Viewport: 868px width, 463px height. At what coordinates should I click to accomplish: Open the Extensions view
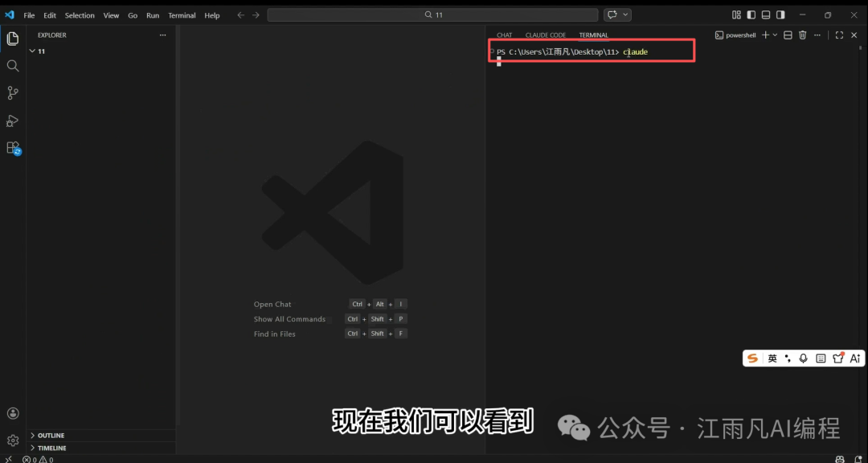(13, 148)
